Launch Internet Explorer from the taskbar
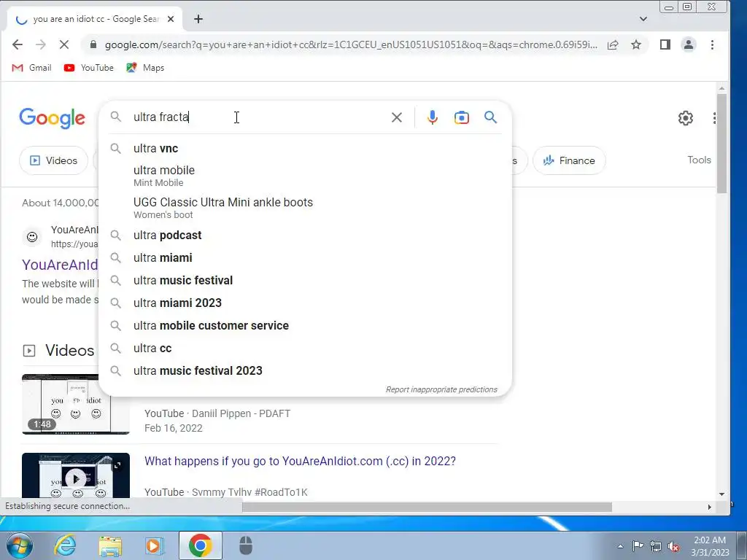The width and height of the screenshot is (747, 560). (65, 545)
